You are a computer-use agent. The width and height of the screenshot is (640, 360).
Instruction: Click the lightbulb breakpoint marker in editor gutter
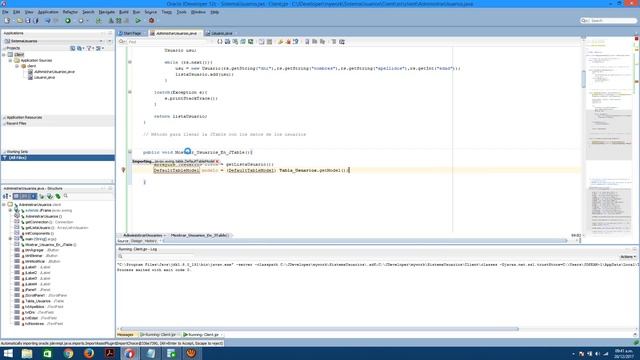coord(123,170)
